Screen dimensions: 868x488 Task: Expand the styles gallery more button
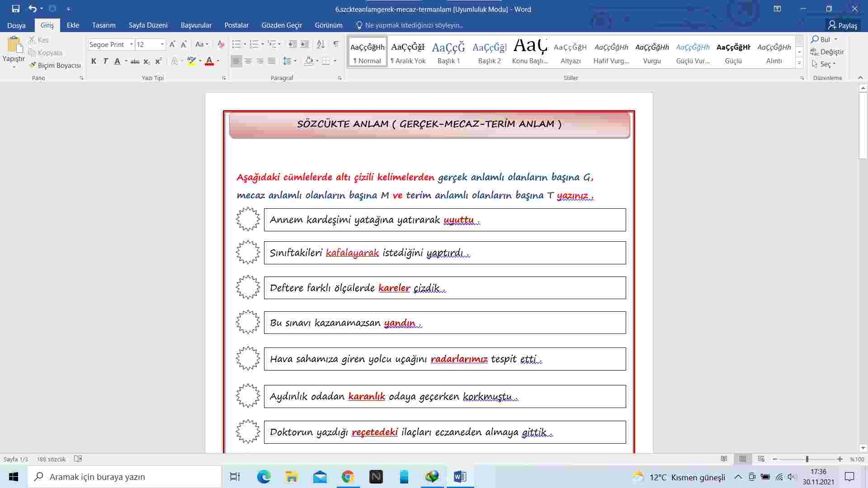tap(799, 64)
